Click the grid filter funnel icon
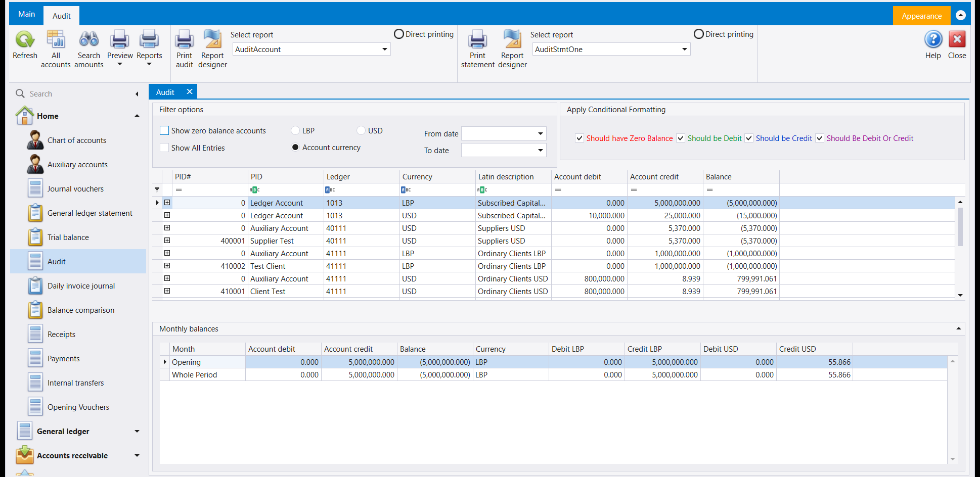Image resolution: width=980 pixels, height=477 pixels. (x=157, y=189)
